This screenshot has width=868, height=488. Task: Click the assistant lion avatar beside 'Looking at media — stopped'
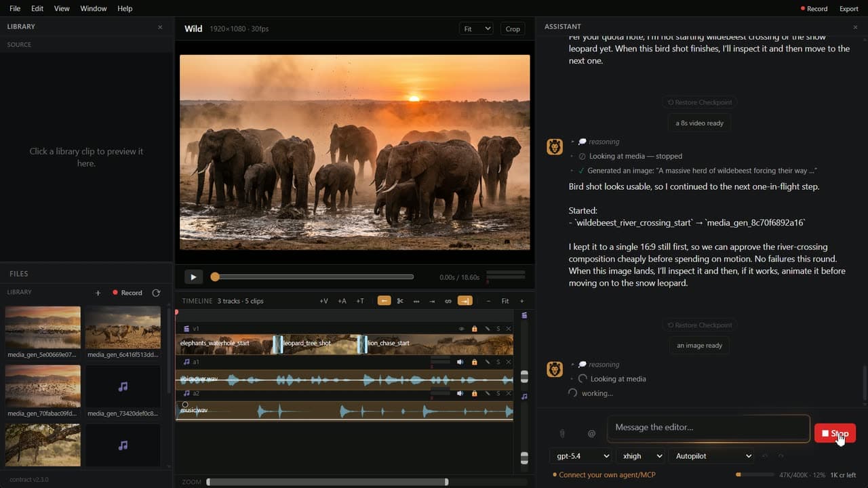[x=555, y=147]
